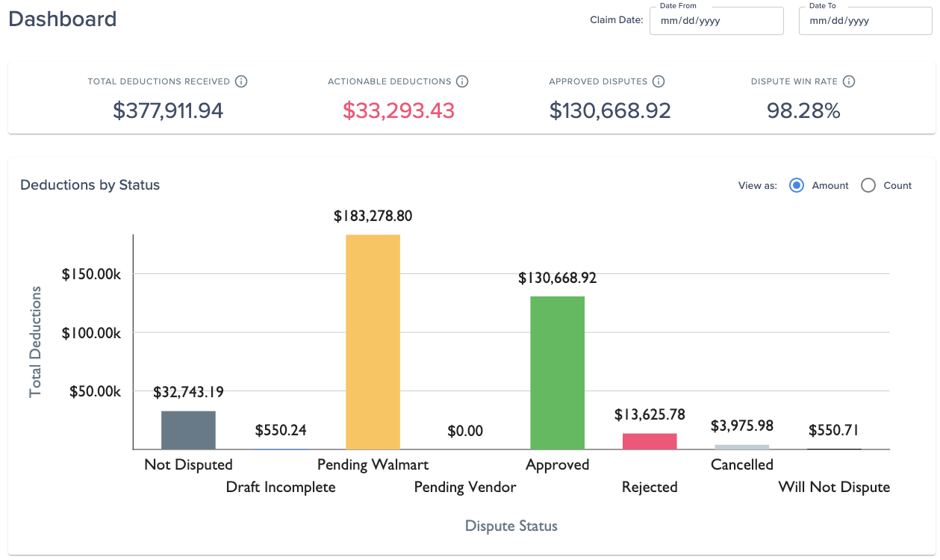
Task: Click info icon beside Actionable Deductions
Action: 462,81
